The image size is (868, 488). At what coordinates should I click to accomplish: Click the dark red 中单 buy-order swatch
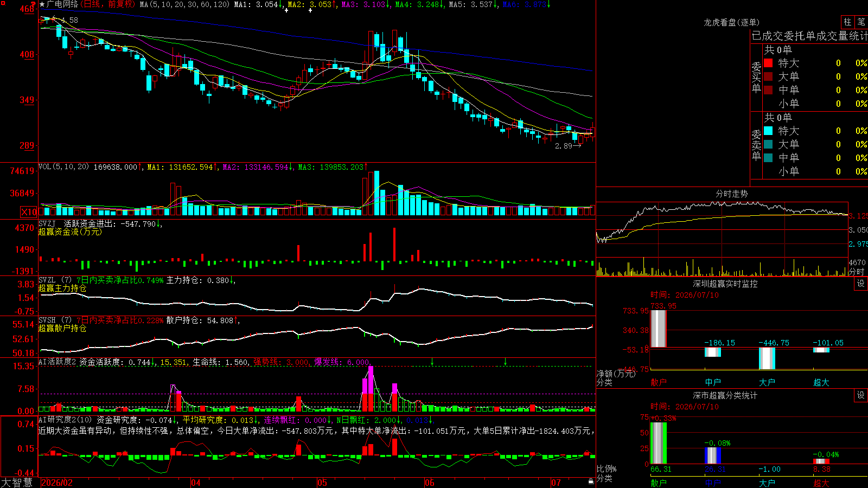coord(768,90)
